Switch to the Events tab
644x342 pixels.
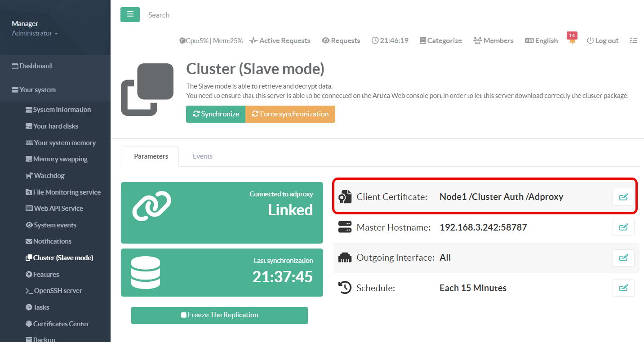[202, 156]
